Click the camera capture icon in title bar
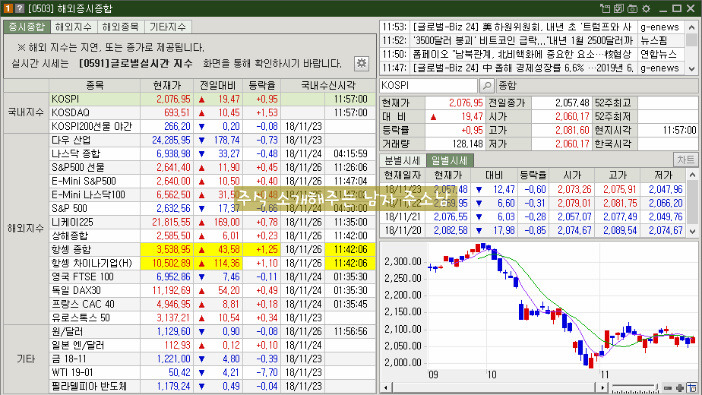The width and height of the screenshot is (702, 395). (x=632, y=9)
